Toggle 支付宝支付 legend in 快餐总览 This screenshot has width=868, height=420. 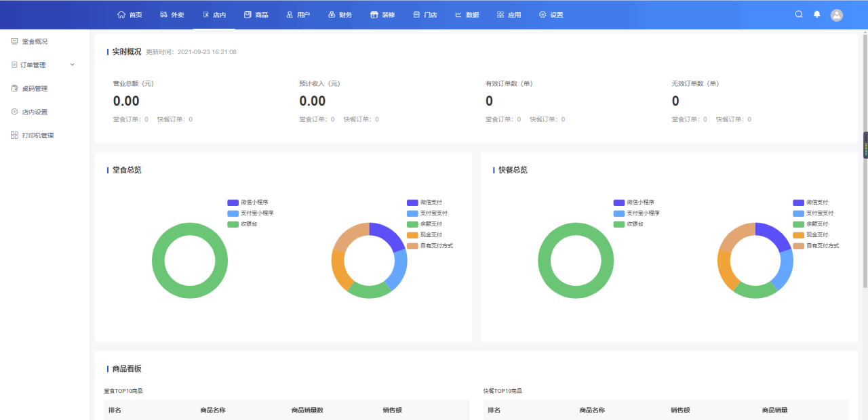tap(798, 213)
